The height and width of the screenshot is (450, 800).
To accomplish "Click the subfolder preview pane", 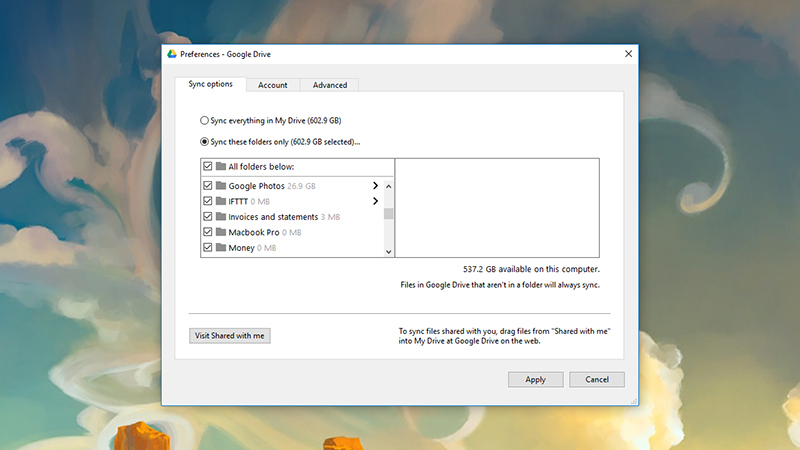I will 497,208.
